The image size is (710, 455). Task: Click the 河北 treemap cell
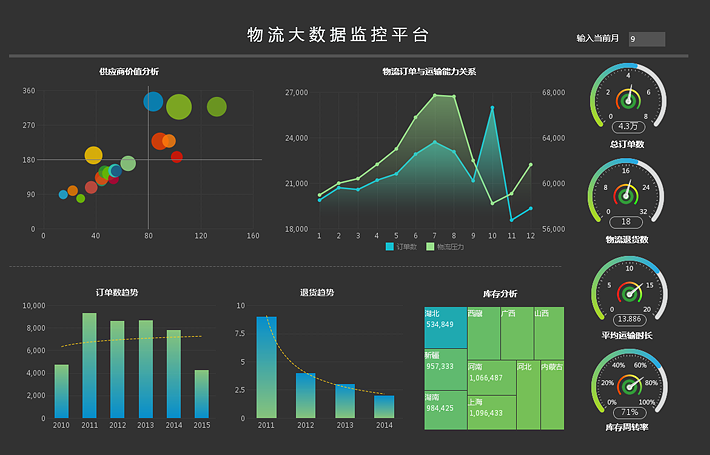pyautogui.click(x=528, y=395)
